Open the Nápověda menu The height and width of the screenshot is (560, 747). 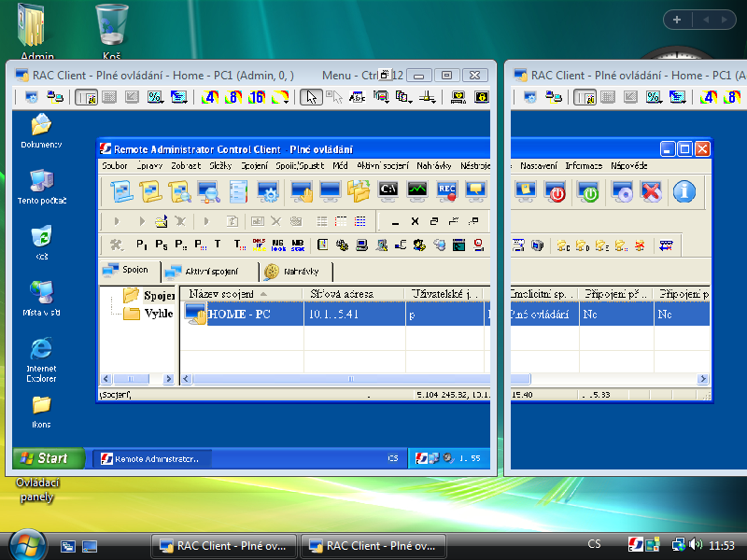tap(628, 166)
